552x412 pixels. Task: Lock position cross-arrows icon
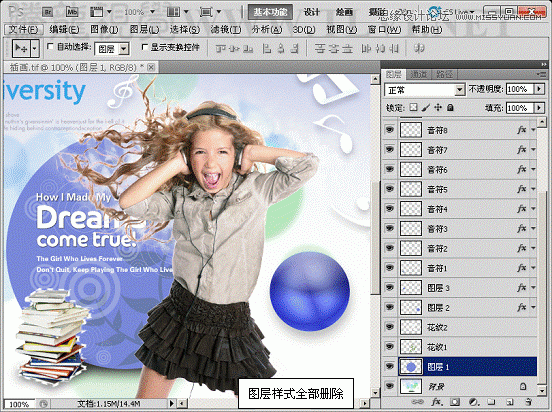point(438,107)
